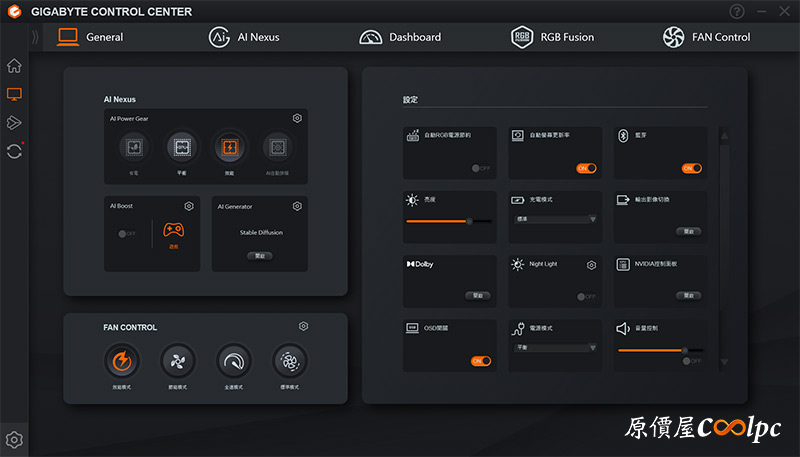Select the orange lightning performance fan mode
Viewport: 800px width, 457px height.
coord(121,361)
